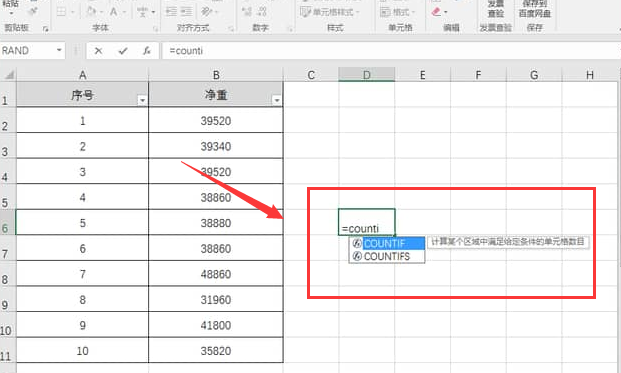Select row 6 header
This screenshot has height=373, width=621.
pyautogui.click(x=8, y=223)
